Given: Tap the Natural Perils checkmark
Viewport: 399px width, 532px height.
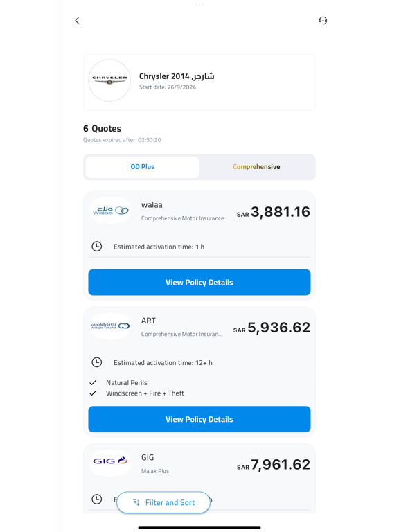Looking at the screenshot, I should click(93, 382).
